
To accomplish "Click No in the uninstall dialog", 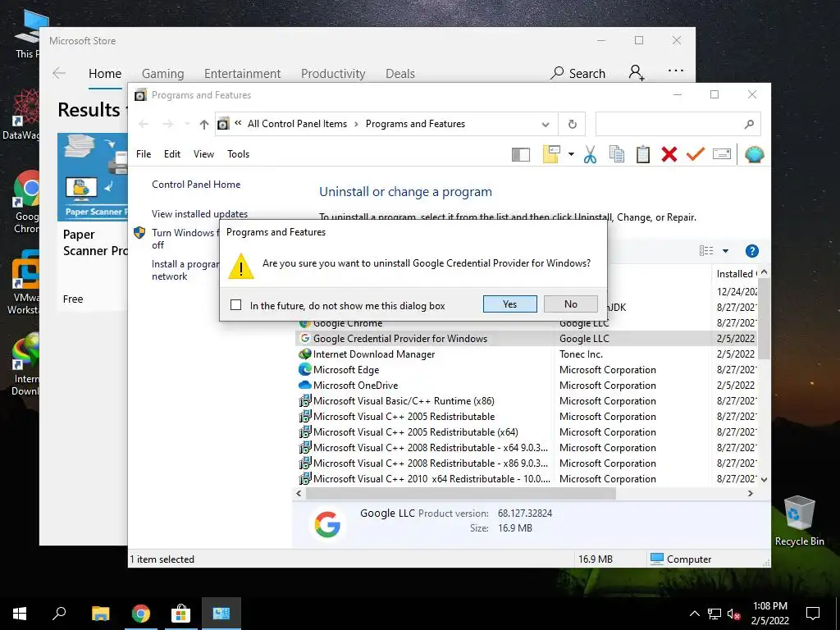I will coord(571,304).
